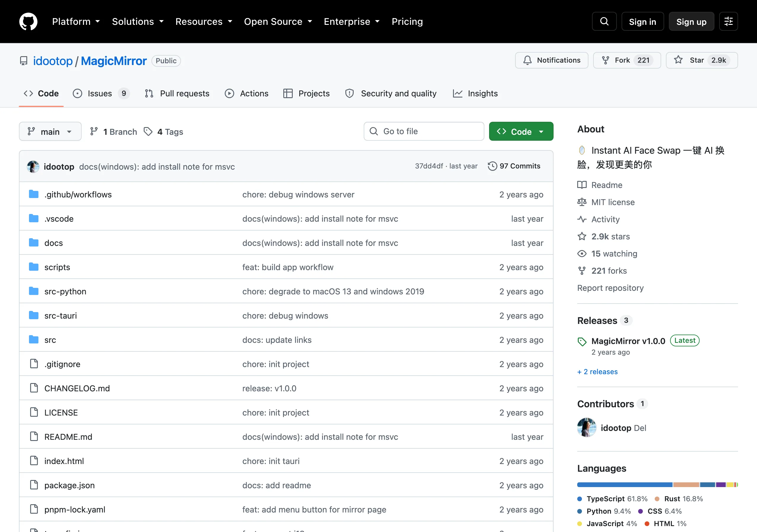
Task: Click the Sign in button
Action: tap(642, 21)
